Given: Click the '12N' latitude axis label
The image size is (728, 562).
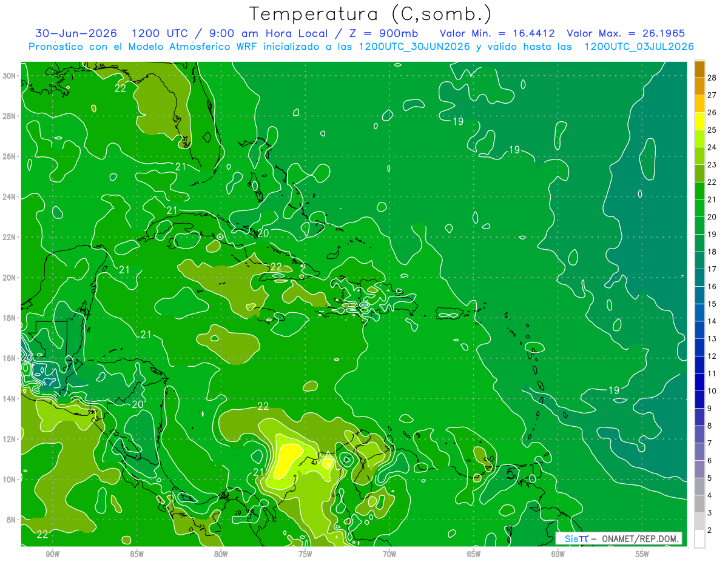Looking at the screenshot, I should point(10,439).
